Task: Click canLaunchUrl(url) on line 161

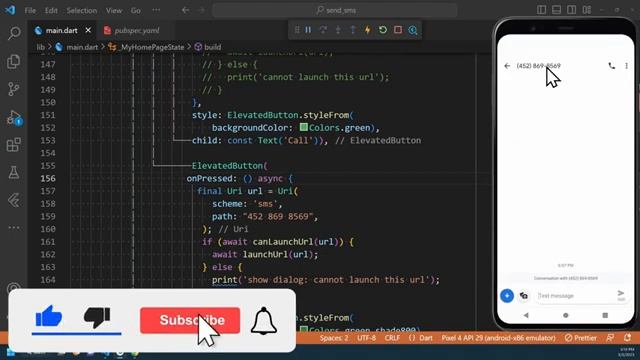Action: (x=298, y=242)
